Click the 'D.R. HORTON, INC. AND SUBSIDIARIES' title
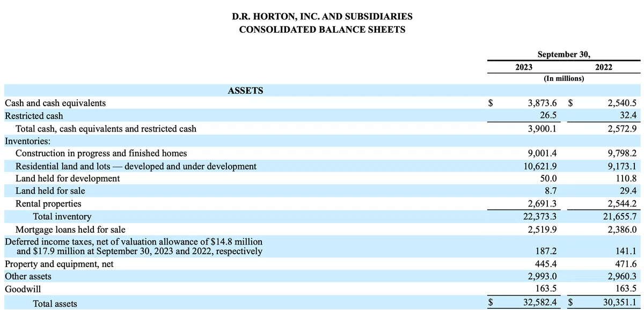Image resolution: width=644 pixels, height=310 pixels. click(322, 17)
